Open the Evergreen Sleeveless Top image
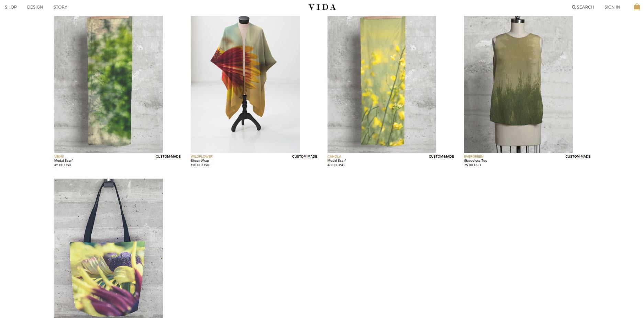 tap(518, 84)
